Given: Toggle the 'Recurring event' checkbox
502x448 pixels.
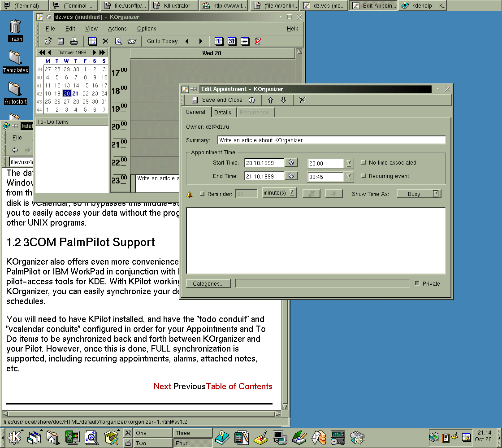Looking at the screenshot, I should coord(364,176).
